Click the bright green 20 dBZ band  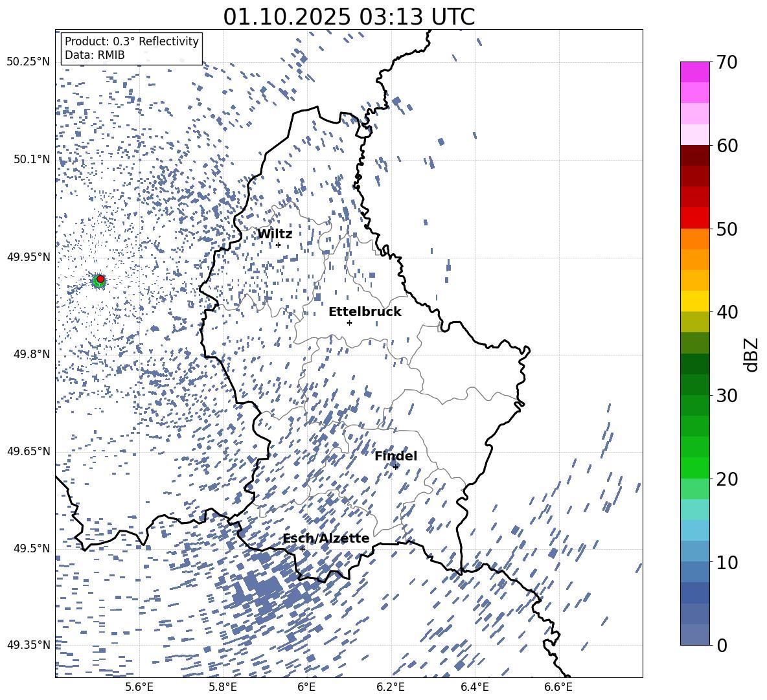pyautogui.click(x=695, y=468)
